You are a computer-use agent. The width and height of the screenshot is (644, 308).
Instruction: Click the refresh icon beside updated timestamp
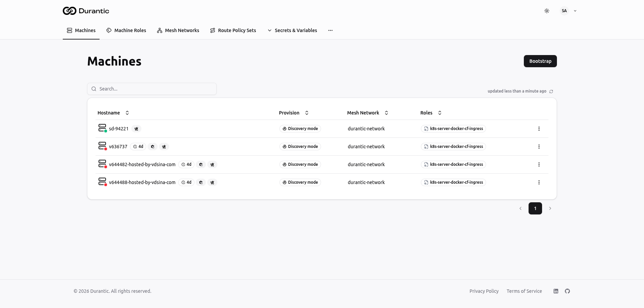(551, 92)
